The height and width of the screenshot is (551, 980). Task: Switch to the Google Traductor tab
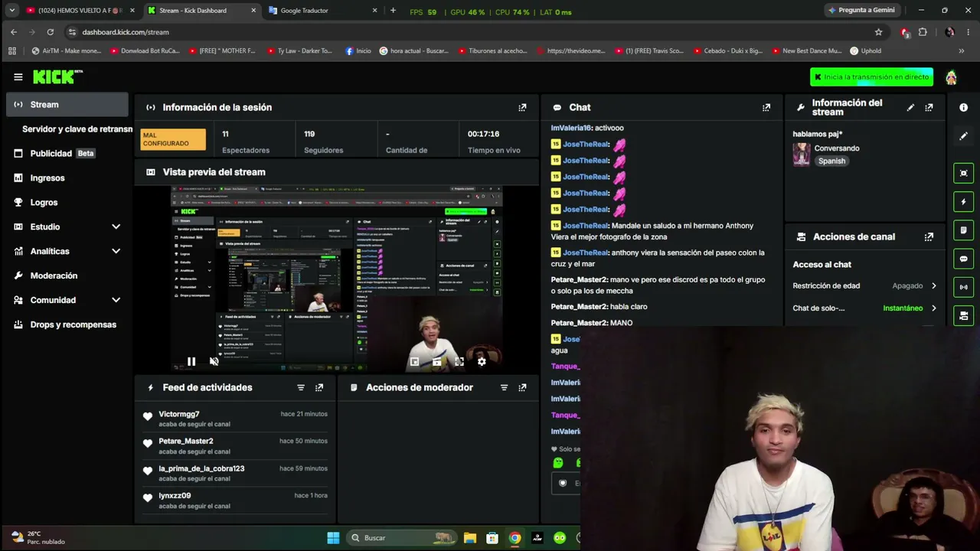pyautogui.click(x=322, y=11)
